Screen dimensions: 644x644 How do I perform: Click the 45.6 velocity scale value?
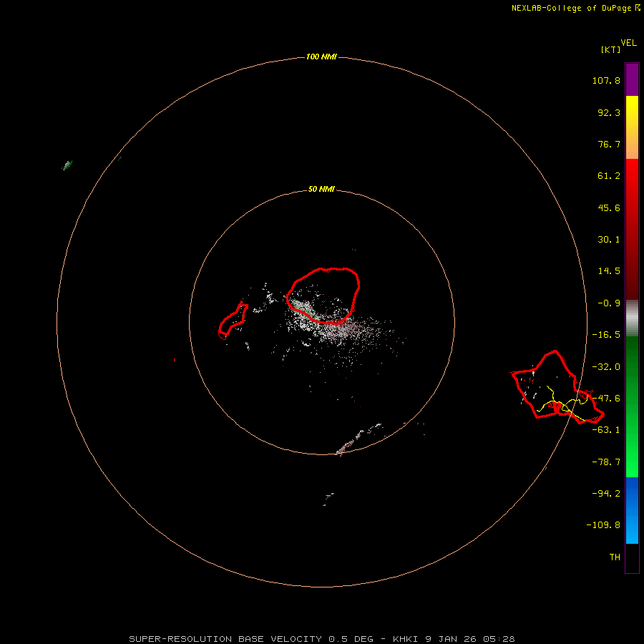click(x=609, y=208)
